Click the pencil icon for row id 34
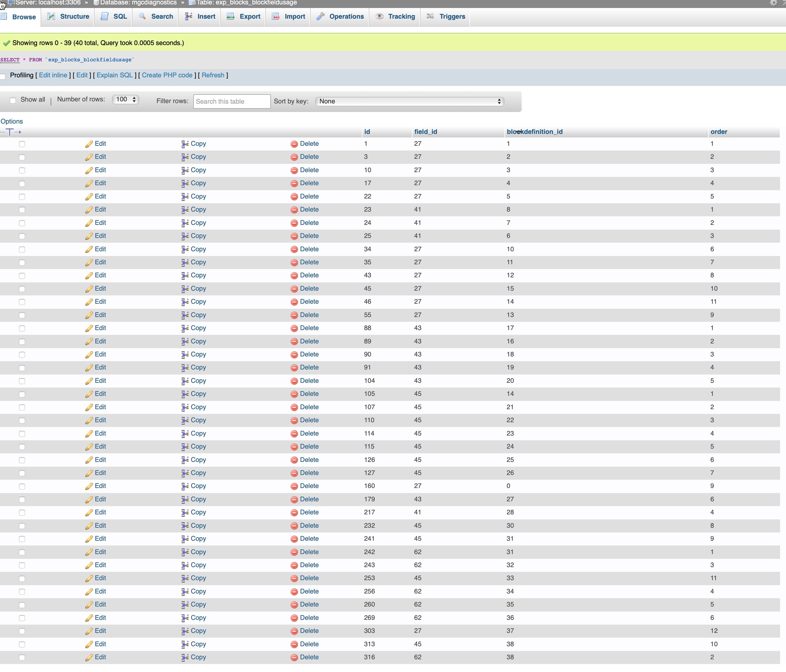786x672 pixels. (89, 249)
